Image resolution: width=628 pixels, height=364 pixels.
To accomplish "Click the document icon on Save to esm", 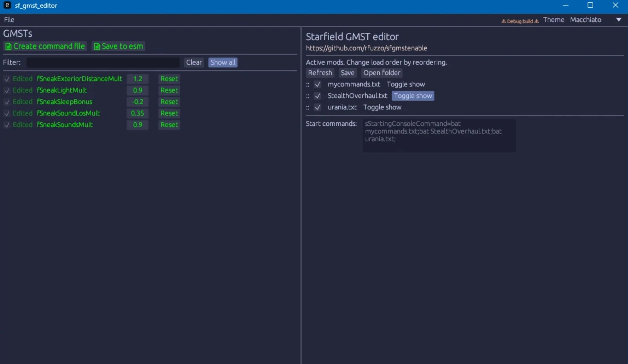I will point(97,46).
